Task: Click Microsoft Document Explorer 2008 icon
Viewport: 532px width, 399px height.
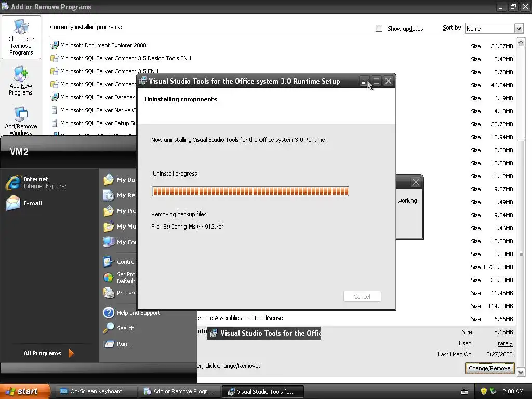Action: click(x=54, y=45)
